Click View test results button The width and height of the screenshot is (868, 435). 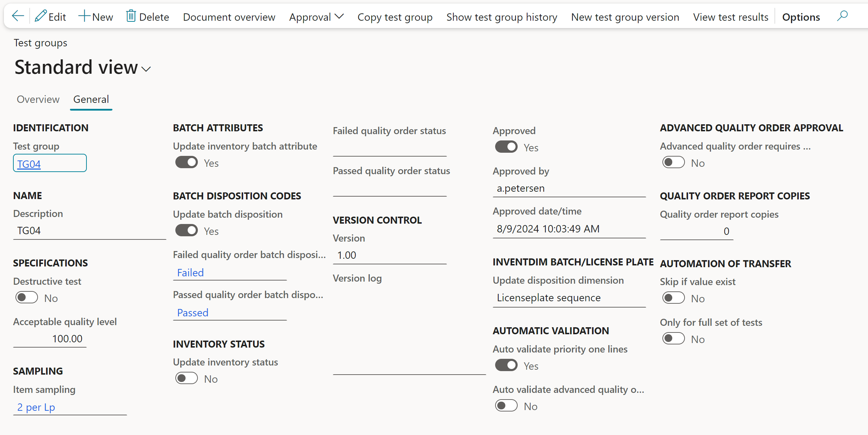tap(730, 17)
